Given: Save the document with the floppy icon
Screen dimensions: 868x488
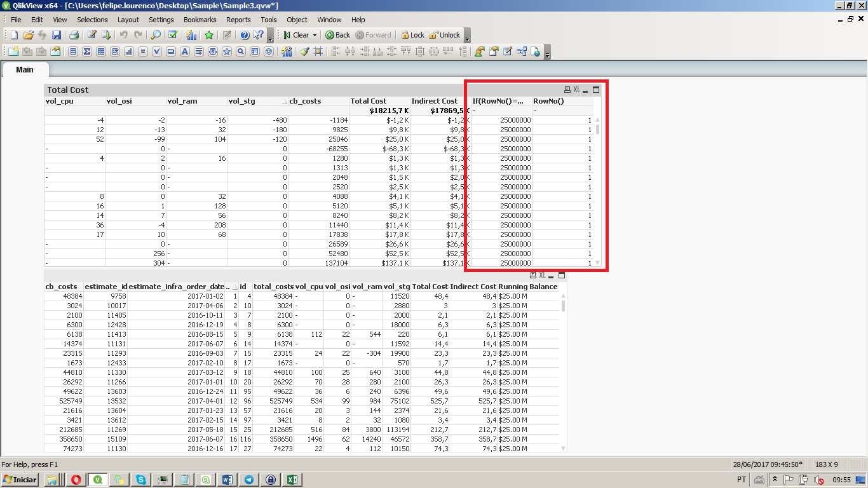Looking at the screenshot, I should 57,35.
